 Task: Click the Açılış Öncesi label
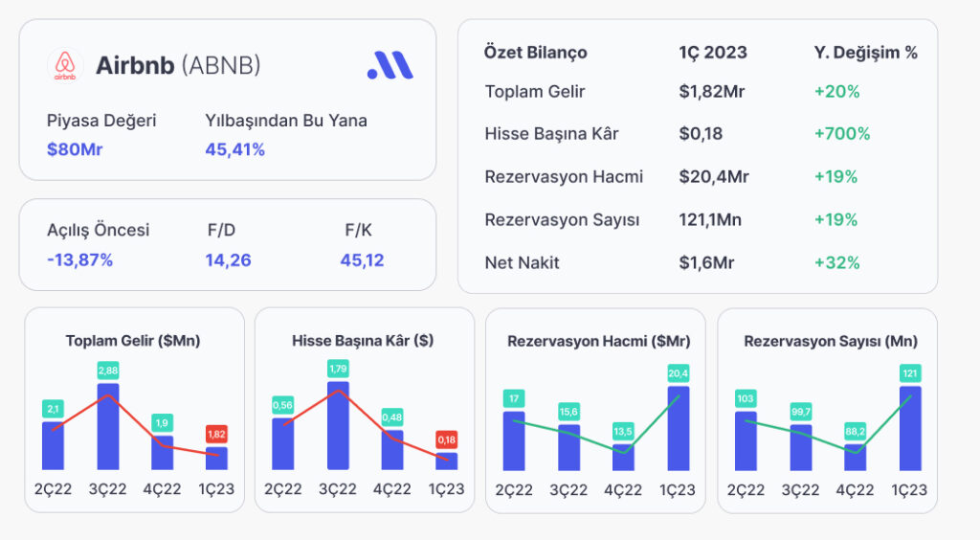tap(99, 230)
